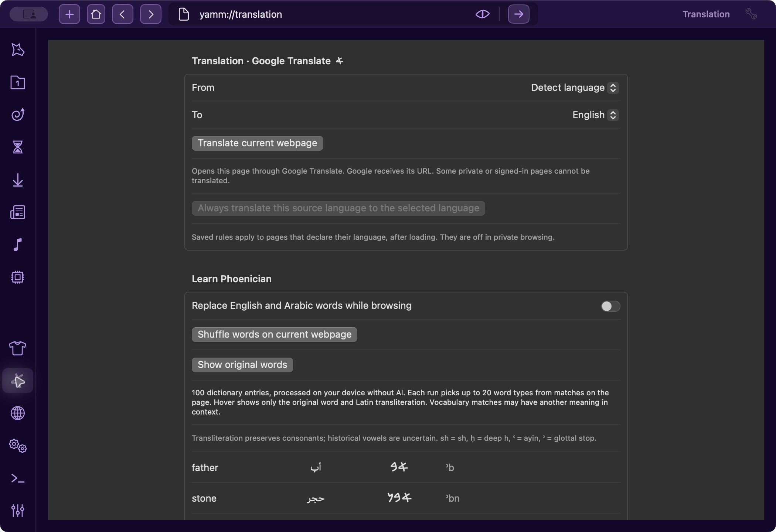Open the music note icon in sidebar
The height and width of the screenshot is (532, 776).
[x=18, y=245]
